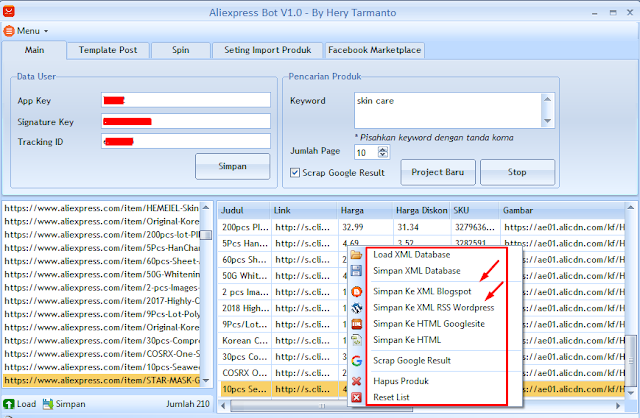The image size is (640, 418).
Task: Open the Spin tab
Action: click(181, 50)
